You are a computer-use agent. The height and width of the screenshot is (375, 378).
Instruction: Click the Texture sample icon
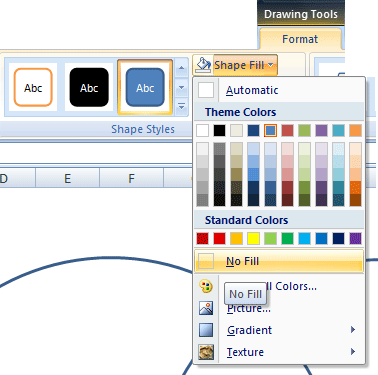click(206, 352)
